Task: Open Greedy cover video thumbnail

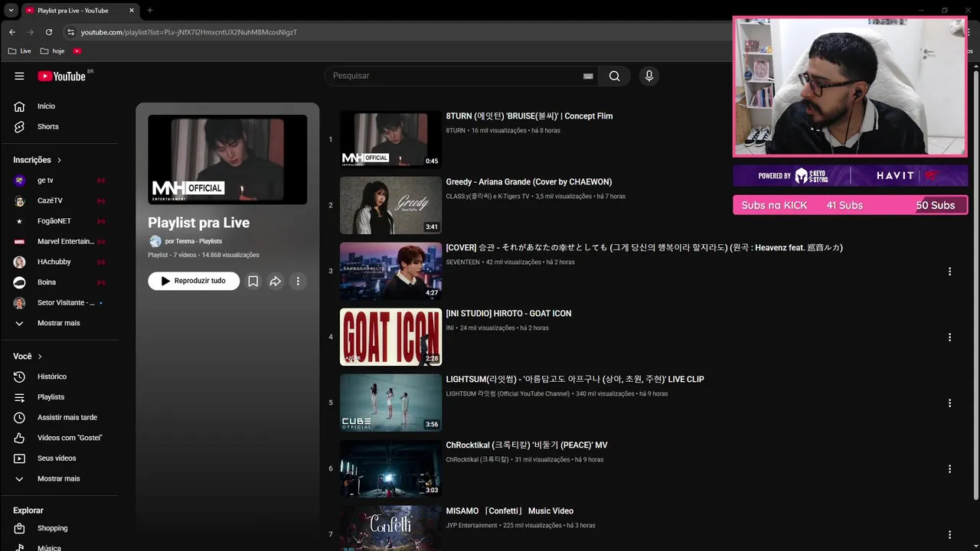Action: coord(390,205)
